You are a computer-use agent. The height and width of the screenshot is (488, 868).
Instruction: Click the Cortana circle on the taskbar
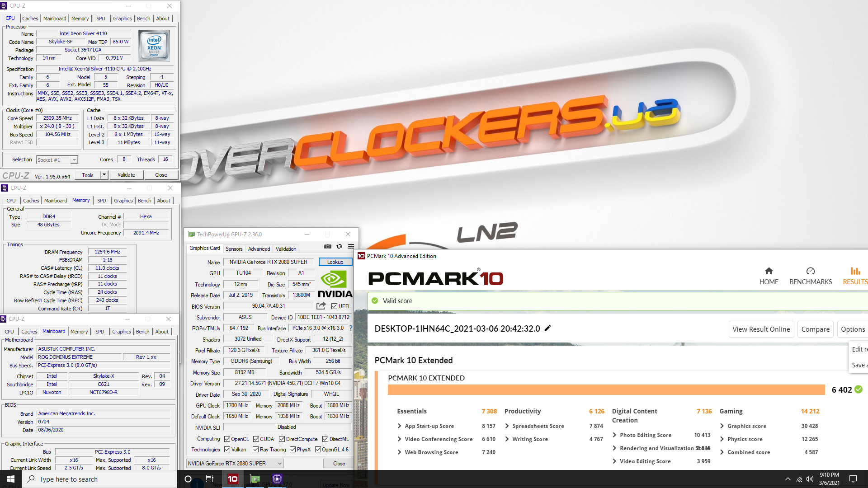(188, 479)
